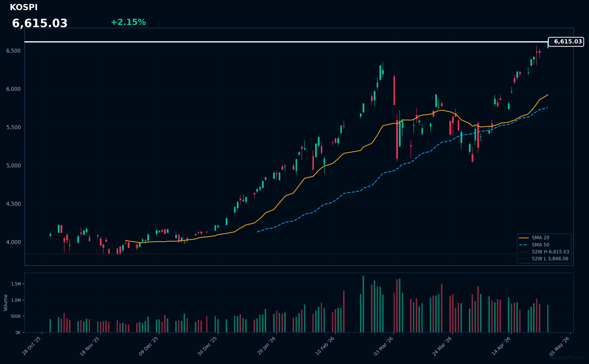The width and height of the screenshot is (589, 364).
Task: Select the 10 Feb '26 date label
Action: click(325, 346)
